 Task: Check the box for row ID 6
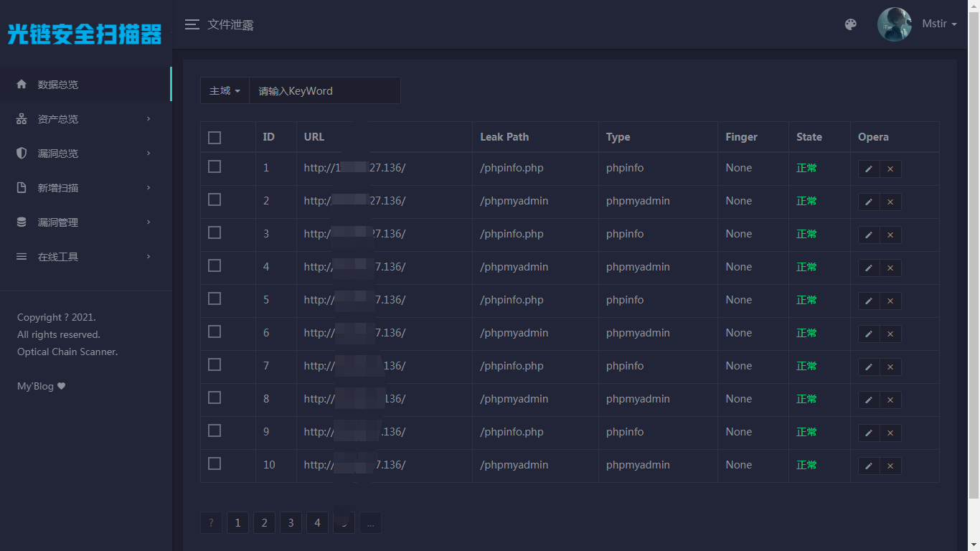pyautogui.click(x=215, y=331)
